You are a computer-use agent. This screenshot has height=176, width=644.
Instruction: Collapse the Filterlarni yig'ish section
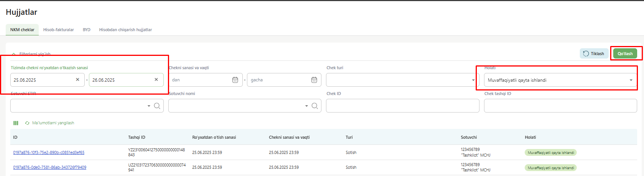14,54
